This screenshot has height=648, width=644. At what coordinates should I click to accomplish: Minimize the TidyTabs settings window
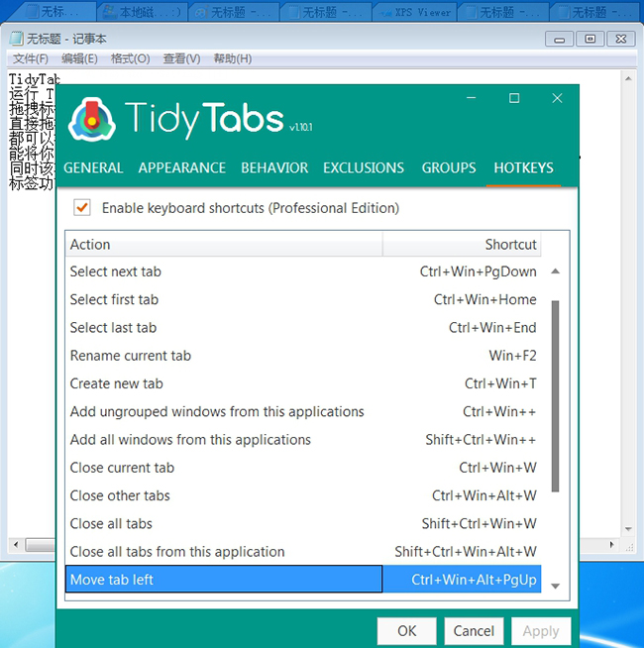click(472, 98)
